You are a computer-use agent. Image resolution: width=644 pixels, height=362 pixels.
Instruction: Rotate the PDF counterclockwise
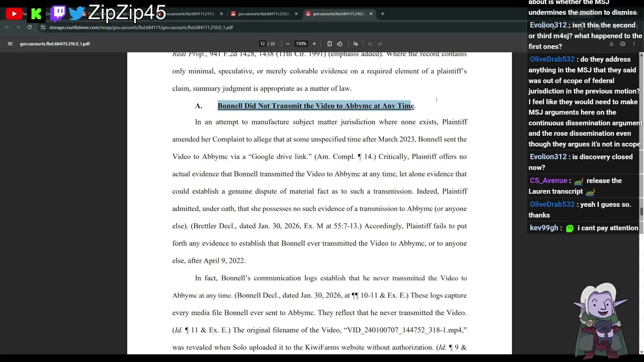coord(340,44)
